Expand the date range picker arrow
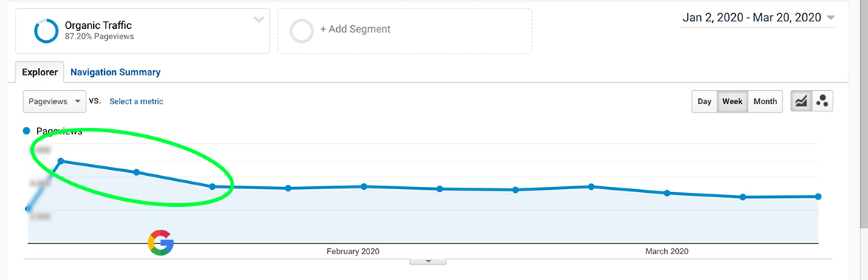The width and height of the screenshot is (868, 280). click(830, 18)
